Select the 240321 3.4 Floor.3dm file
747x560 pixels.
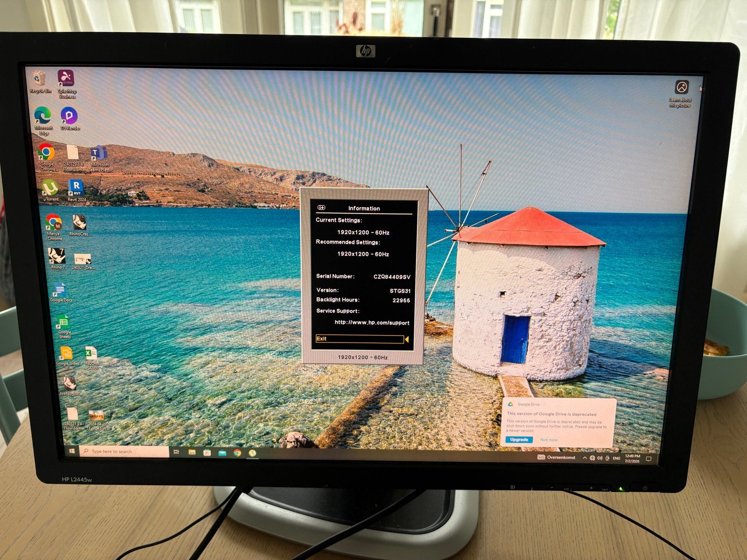tap(73, 419)
